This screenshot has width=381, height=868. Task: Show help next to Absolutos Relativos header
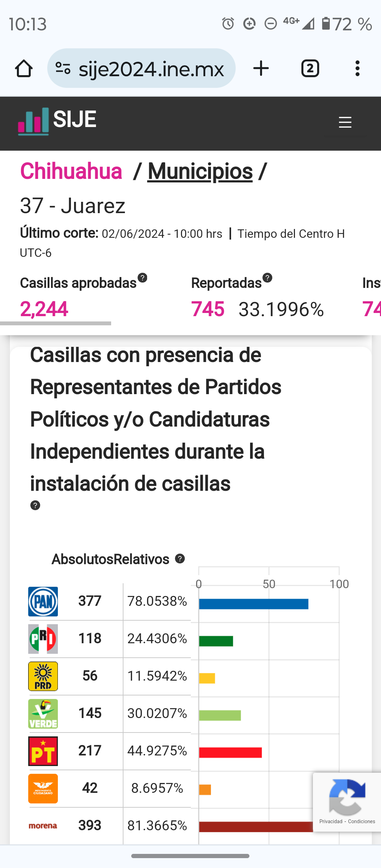coord(180,559)
